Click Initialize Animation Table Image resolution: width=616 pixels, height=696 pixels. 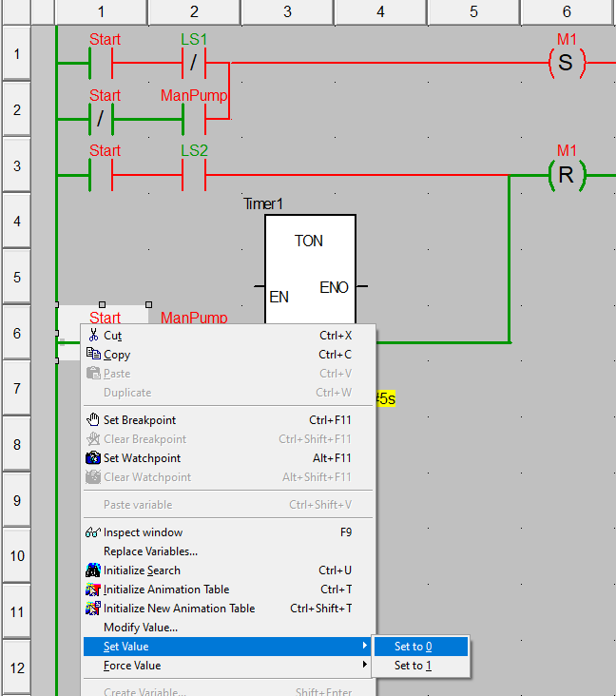[x=166, y=590]
